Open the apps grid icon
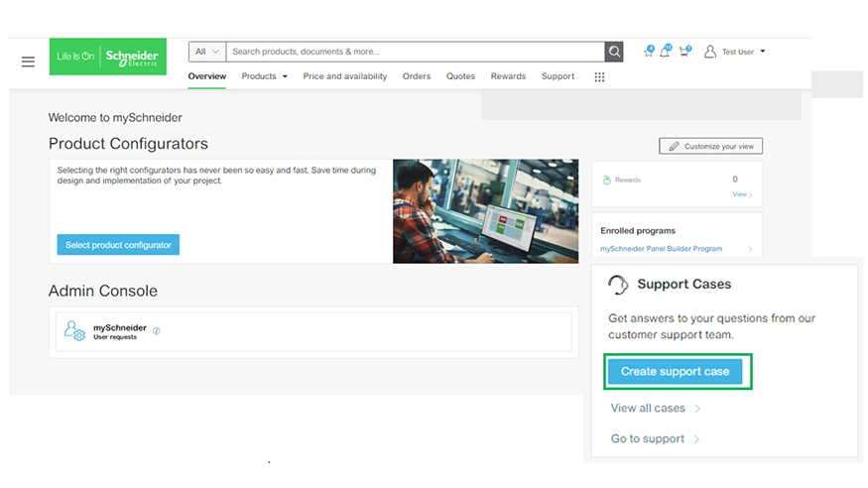The height and width of the screenshot is (488, 868). [x=599, y=77]
